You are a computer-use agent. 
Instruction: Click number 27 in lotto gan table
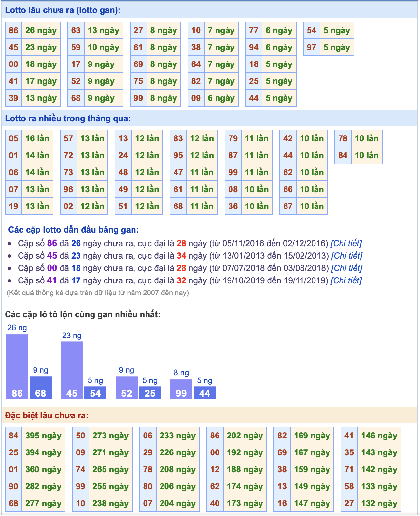pyautogui.click(x=138, y=30)
